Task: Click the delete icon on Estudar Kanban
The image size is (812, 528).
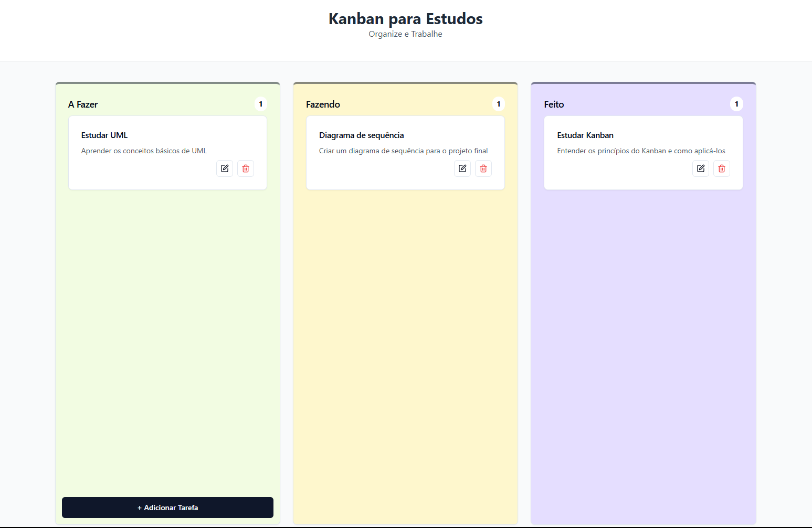Action: 722,168
